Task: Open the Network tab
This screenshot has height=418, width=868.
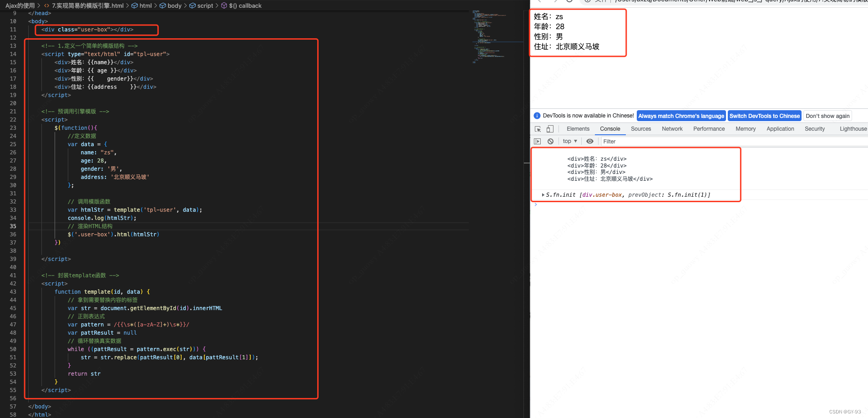Action: pyautogui.click(x=672, y=129)
